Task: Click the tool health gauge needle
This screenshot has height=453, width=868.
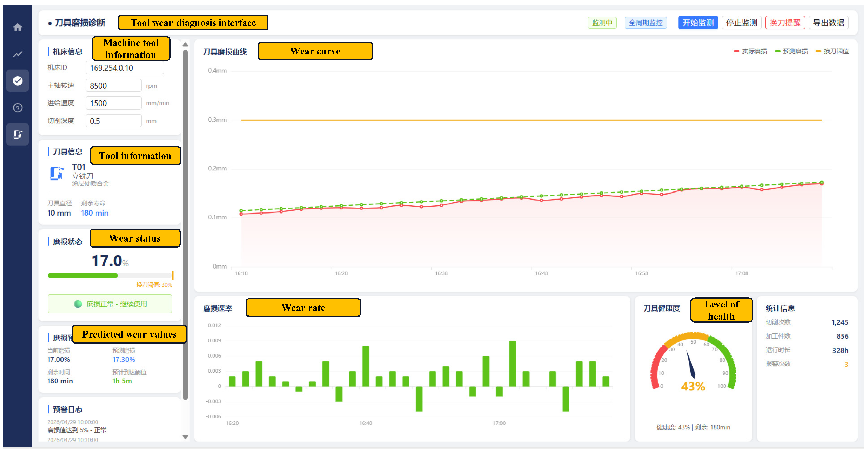Action: pos(691,365)
